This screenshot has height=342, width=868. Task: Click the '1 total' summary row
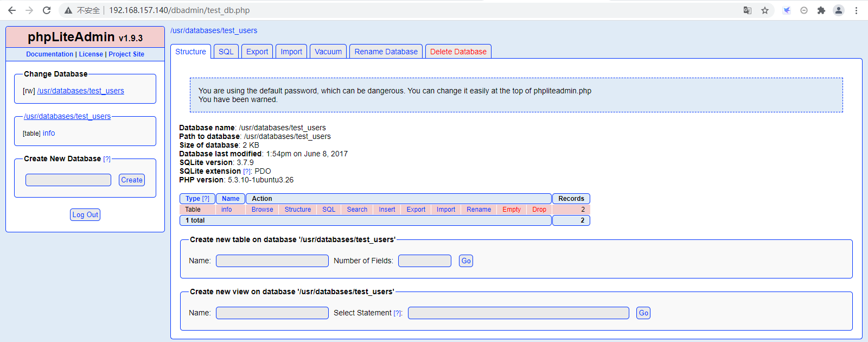[x=366, y=220]
